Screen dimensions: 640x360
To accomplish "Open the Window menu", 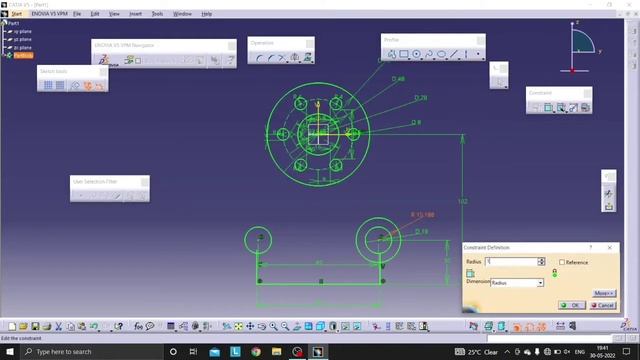I will (182, 14).
